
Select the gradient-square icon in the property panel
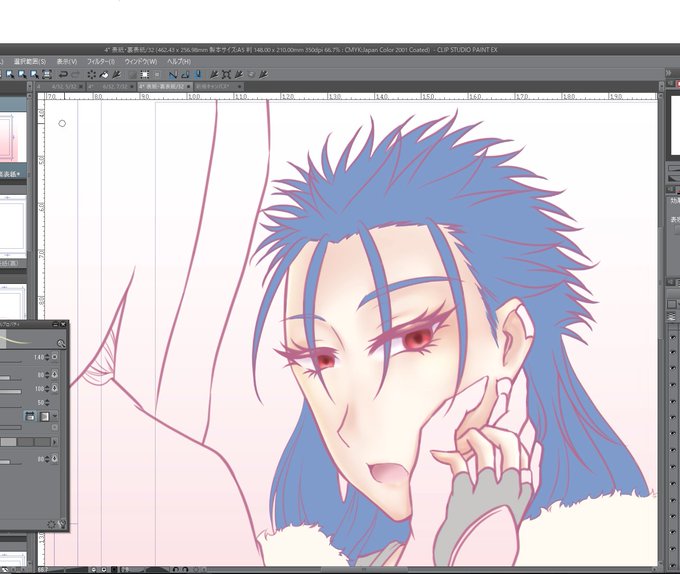tap(44, 417)
